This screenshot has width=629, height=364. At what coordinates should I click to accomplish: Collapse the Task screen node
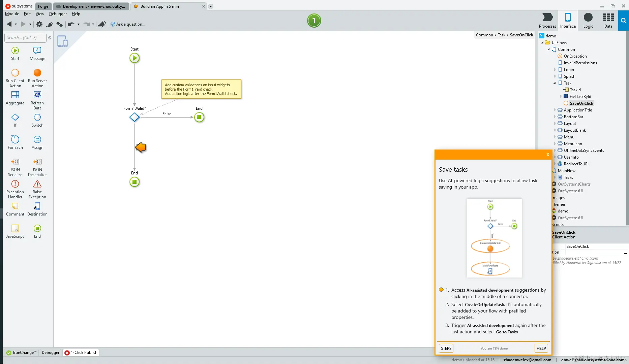(555, 83)
